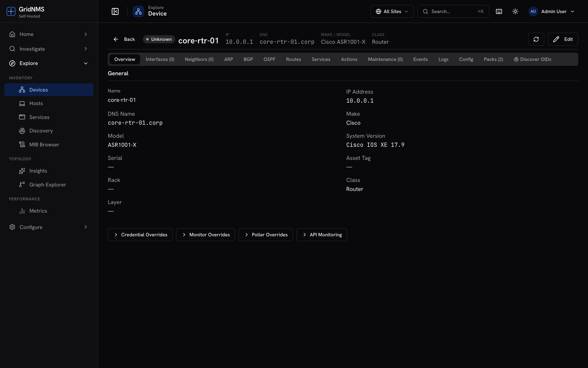Screen dimensions: 588x368
Task: Click the Discovery radar icon
Action: click(22, 131)
